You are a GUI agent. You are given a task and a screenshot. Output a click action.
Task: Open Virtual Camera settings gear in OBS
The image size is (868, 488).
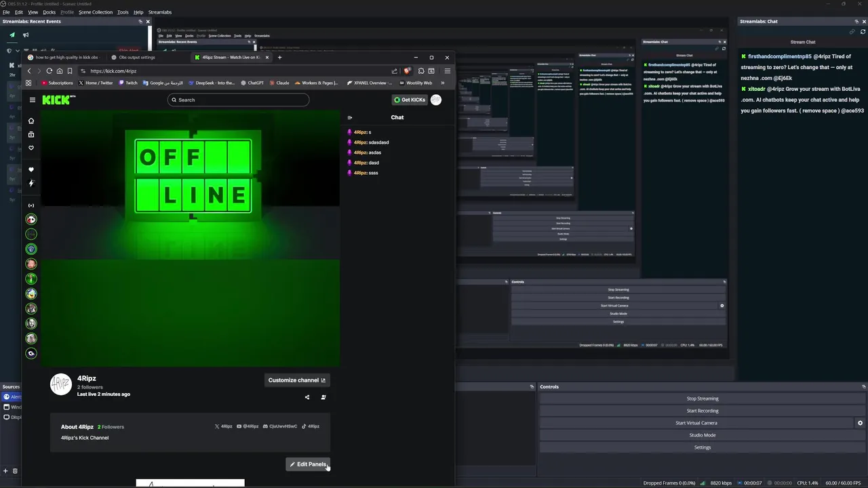860,423
